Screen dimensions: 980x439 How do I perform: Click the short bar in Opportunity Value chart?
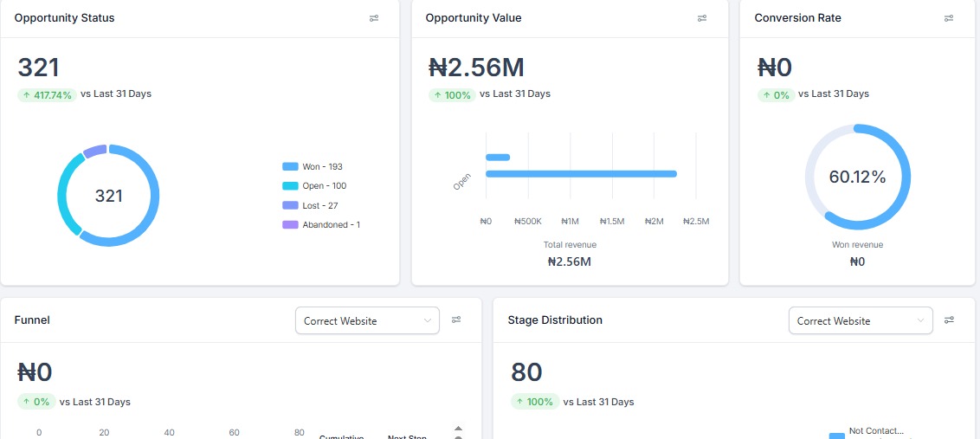pyautogui.click(x=498, y=158)
